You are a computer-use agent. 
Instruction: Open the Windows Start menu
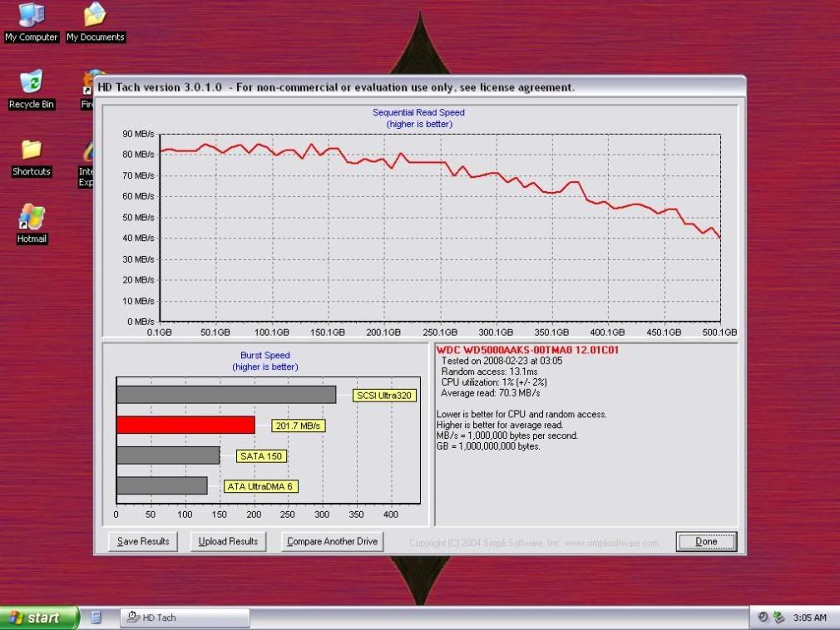39,618
